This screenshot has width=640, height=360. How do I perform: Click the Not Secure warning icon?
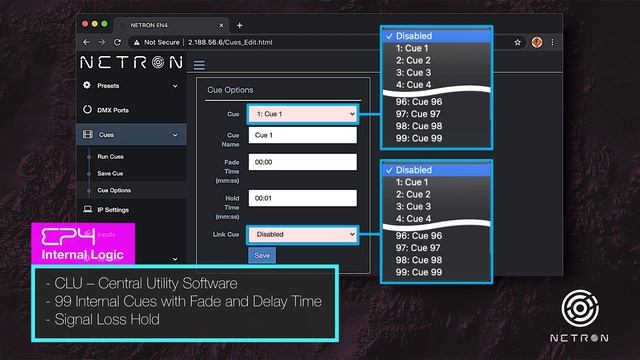click(x=137, y=42)
